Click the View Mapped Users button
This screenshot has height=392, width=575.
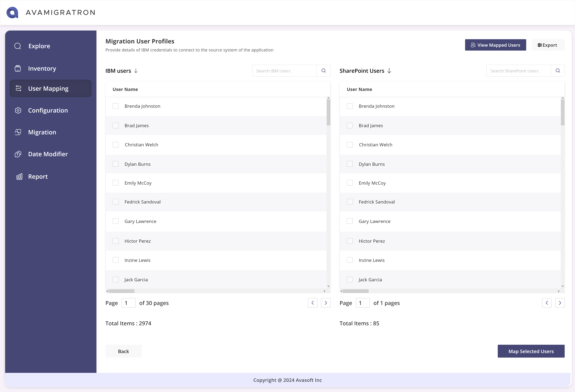(495, 45)
